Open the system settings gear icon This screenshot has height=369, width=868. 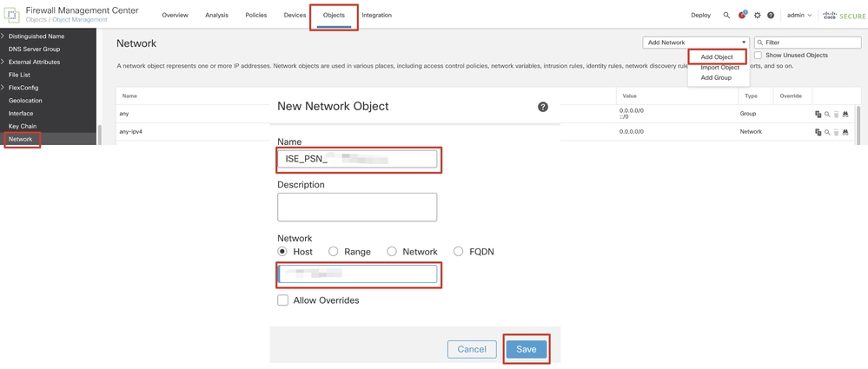[758, 16]
